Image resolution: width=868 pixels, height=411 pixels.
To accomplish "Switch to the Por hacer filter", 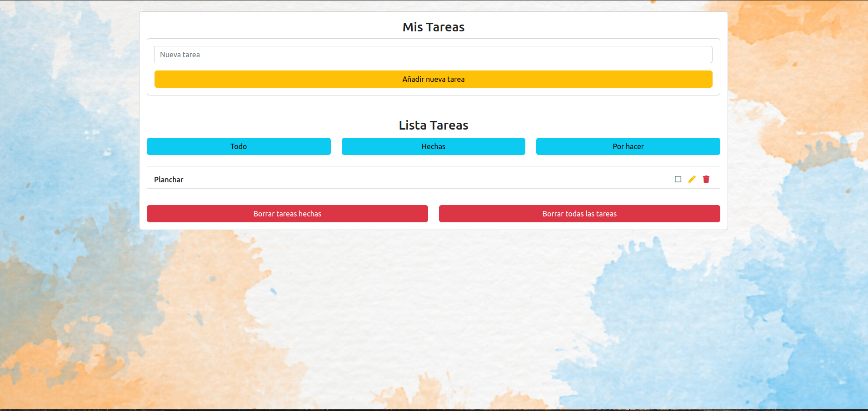I will (x=628, y=146).
